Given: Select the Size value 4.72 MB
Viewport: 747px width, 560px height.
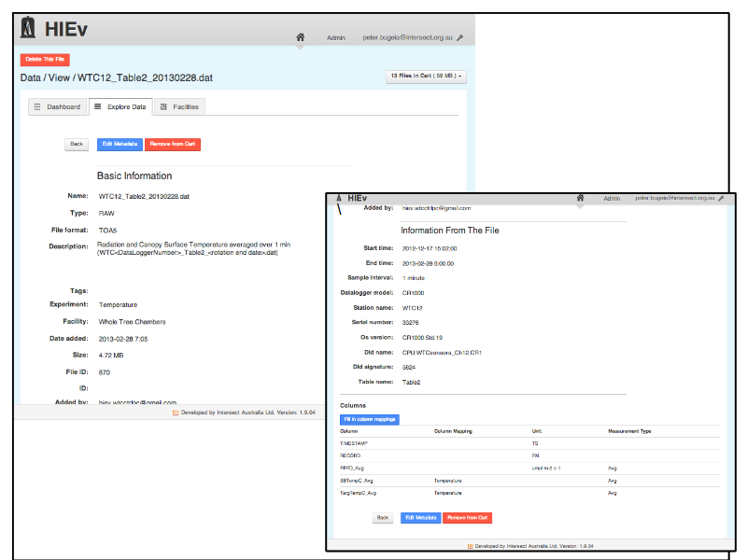Looking at the screenshot, I should pos(111,356).
